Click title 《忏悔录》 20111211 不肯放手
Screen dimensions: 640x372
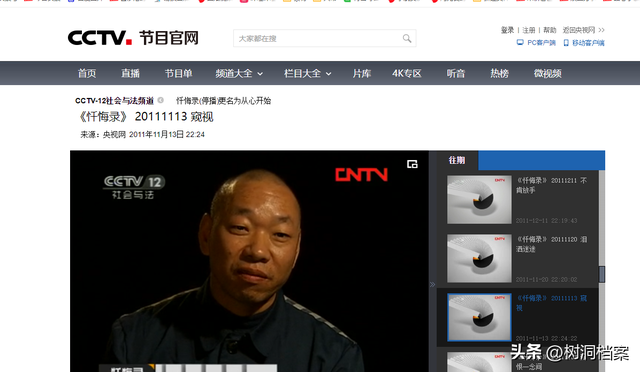551,185
